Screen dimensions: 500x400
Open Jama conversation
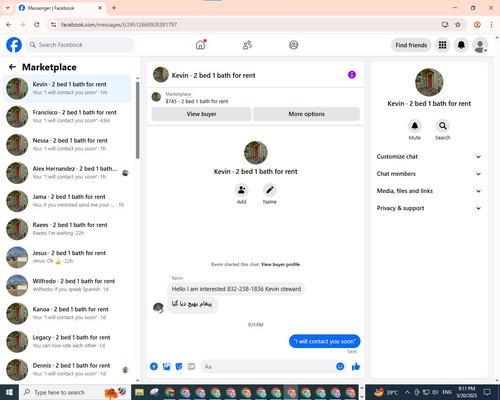[x=68, y=201]
